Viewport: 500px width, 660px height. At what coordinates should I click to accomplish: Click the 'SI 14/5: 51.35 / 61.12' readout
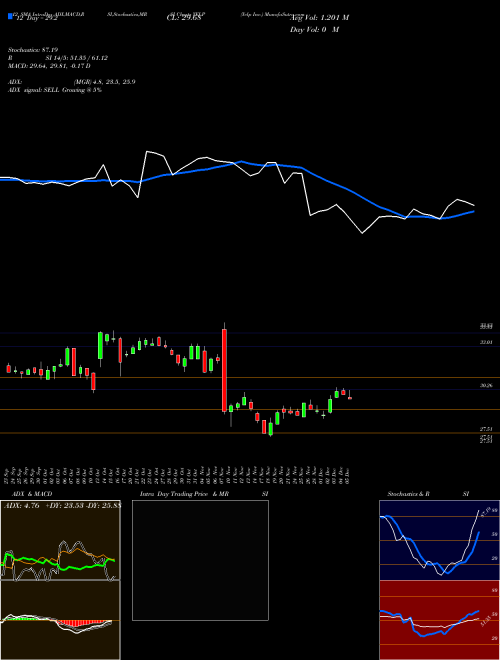coord(77,58)
